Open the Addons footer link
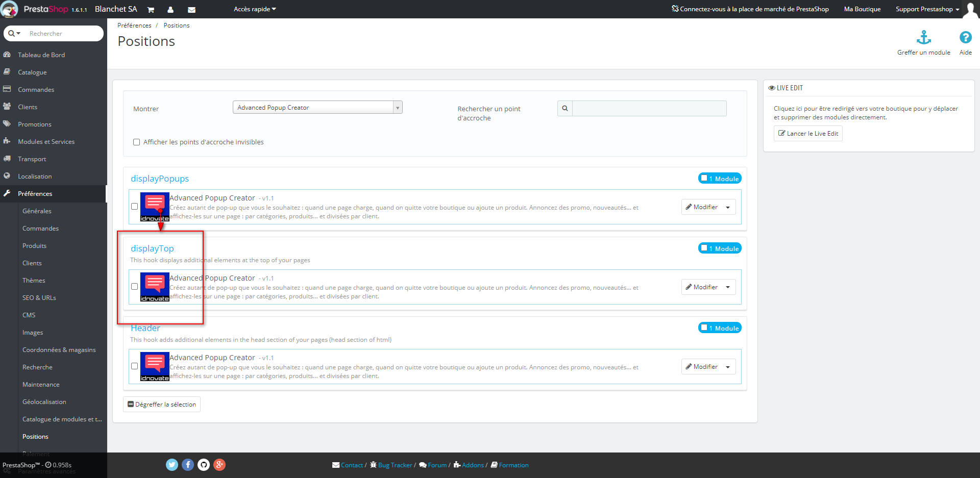The width and height of the screenshot is (980, 478). pyautogui.click(x=469, y=465)
